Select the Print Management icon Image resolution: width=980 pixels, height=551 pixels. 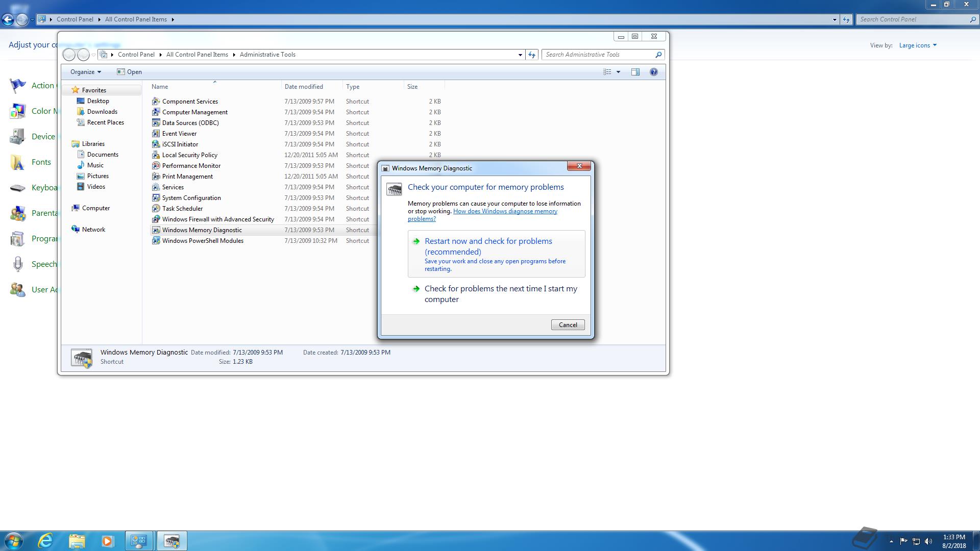(x=156, y=176)
